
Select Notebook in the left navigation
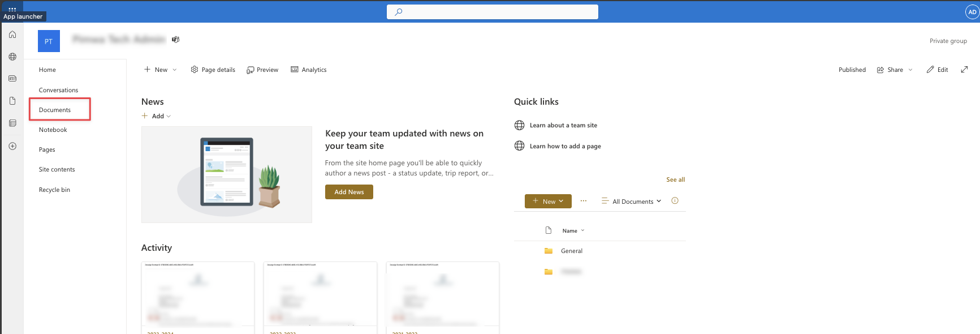53,130
